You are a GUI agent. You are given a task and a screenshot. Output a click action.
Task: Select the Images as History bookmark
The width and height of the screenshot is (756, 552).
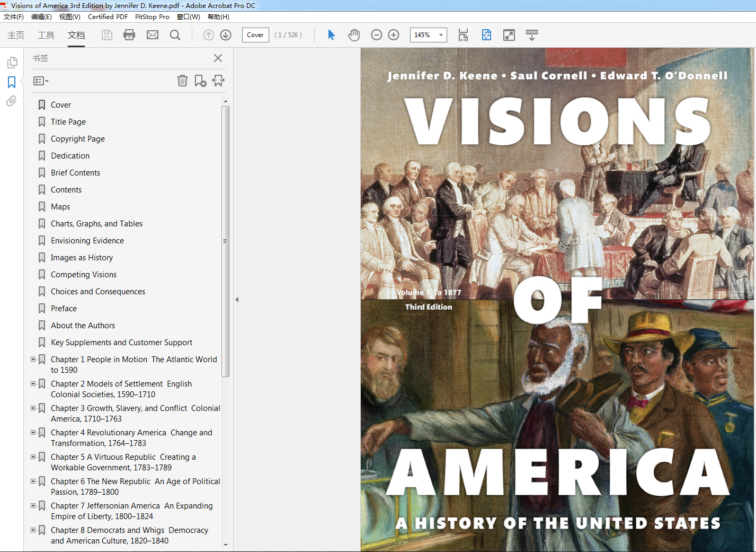[x=82, y=258]
